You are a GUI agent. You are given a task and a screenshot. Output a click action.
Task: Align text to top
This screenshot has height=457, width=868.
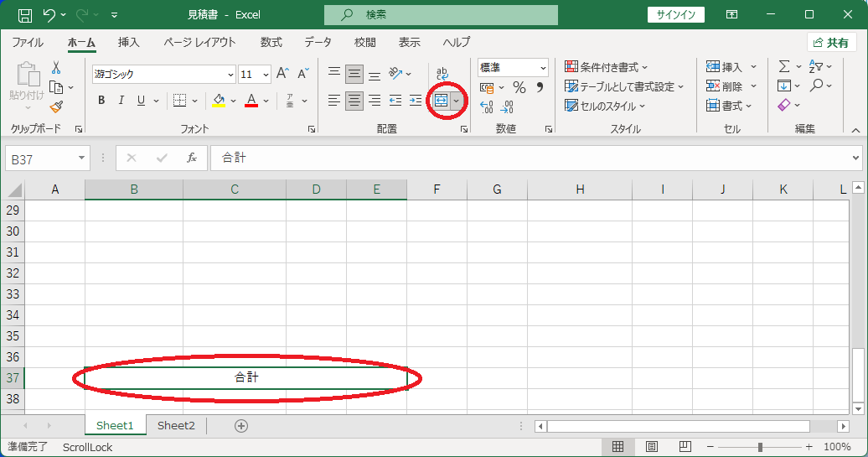333,73
